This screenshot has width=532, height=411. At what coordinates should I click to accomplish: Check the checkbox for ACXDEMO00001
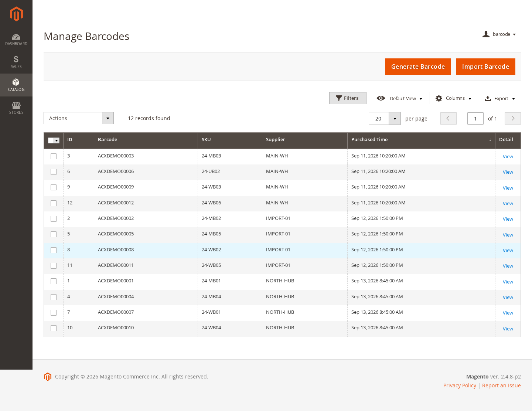pos(54,281)
